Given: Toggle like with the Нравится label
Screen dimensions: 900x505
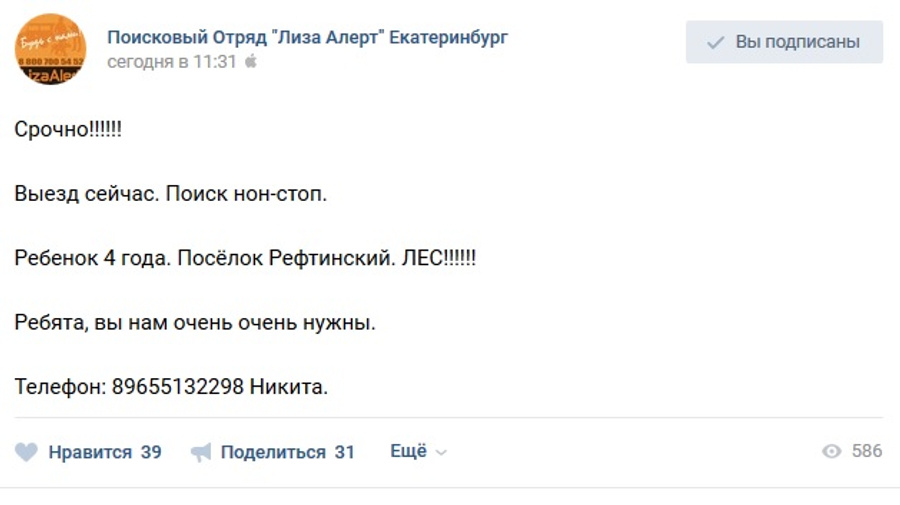Looking at the screenshot, I should click(x=90, y=452).
